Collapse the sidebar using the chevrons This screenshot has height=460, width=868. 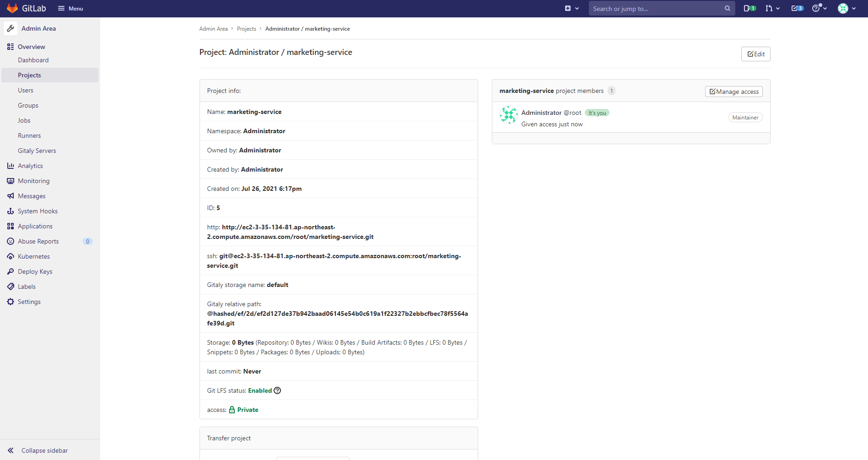11,450
